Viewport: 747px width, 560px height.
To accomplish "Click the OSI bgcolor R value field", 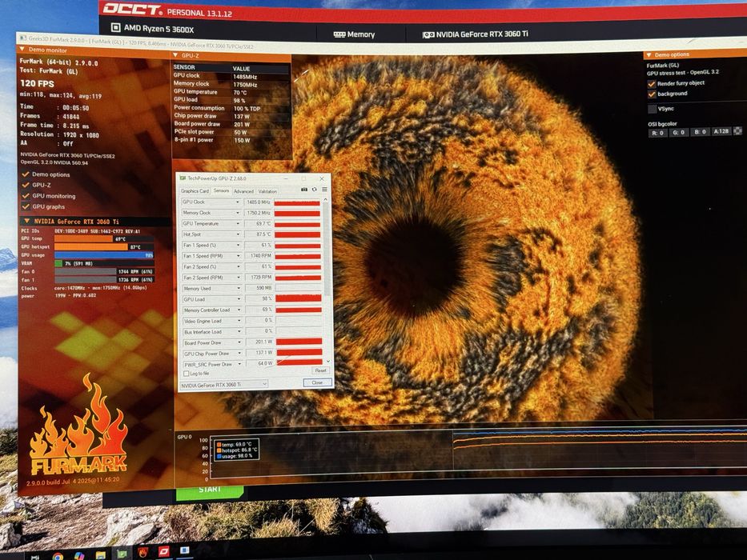I will tap(658, 133).
